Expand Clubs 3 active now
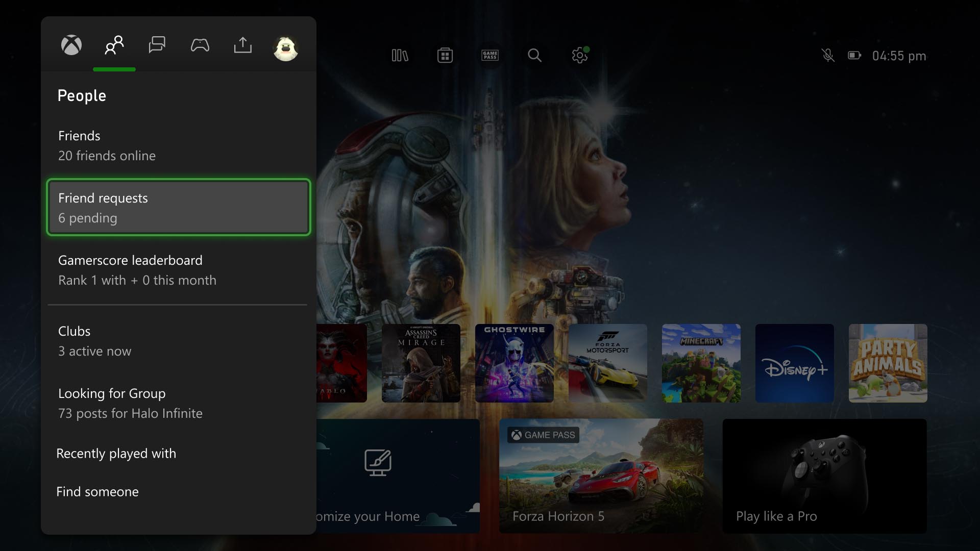This screenshot has height=551, width=980. (x=178, y=340)
